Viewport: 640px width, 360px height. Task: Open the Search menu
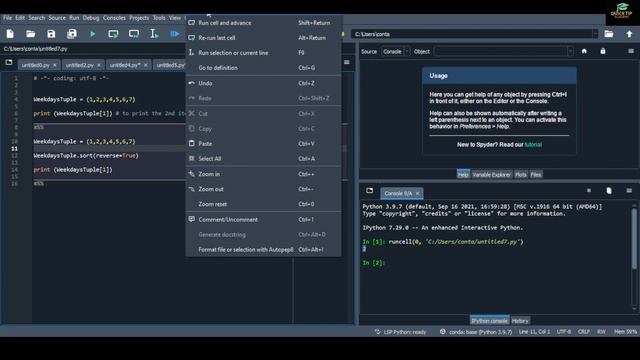point(37,18)
